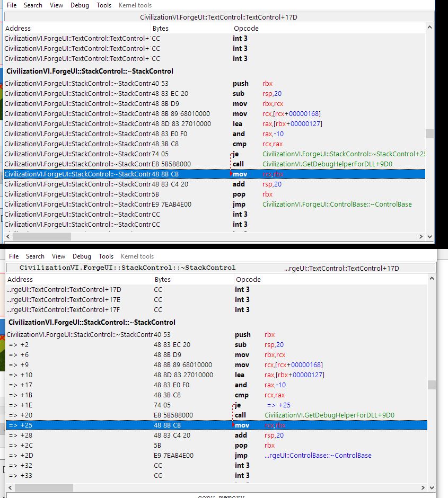Open View menu in lower disassembler window

[58, 256]
